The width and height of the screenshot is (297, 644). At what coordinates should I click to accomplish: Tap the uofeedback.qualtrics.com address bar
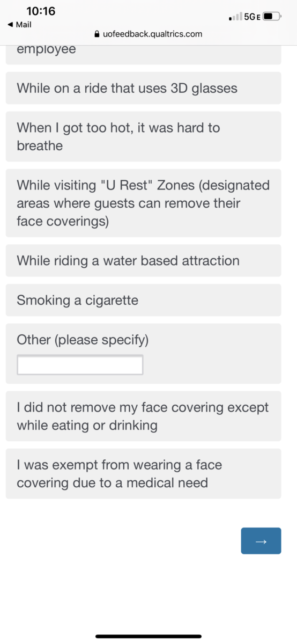(148, 34)
